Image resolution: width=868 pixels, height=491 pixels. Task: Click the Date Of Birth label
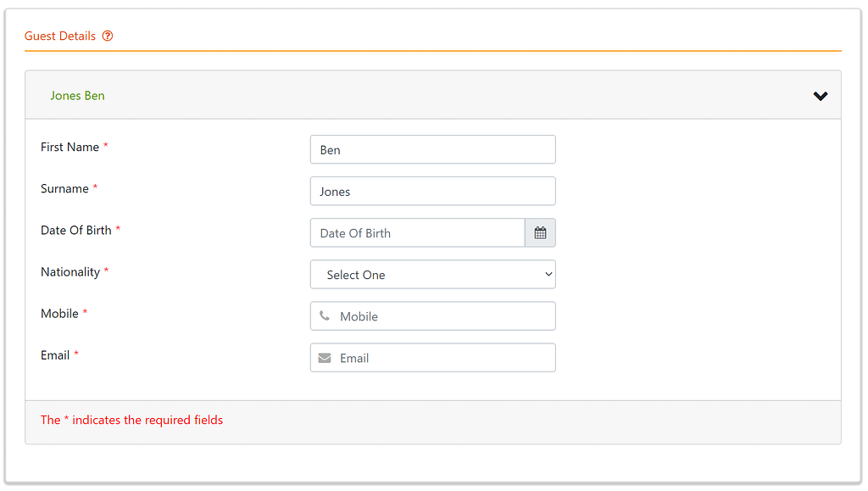tap(75, 231)
